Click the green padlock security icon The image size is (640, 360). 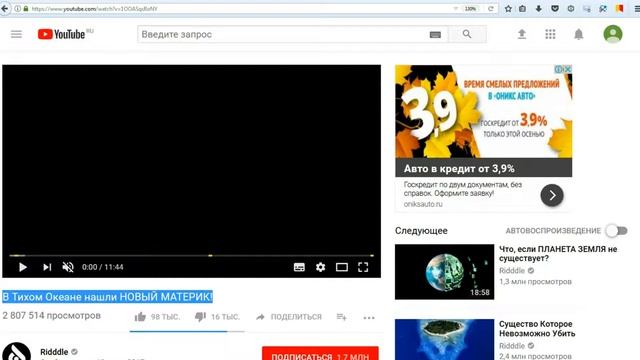click(x=26, y=9)
